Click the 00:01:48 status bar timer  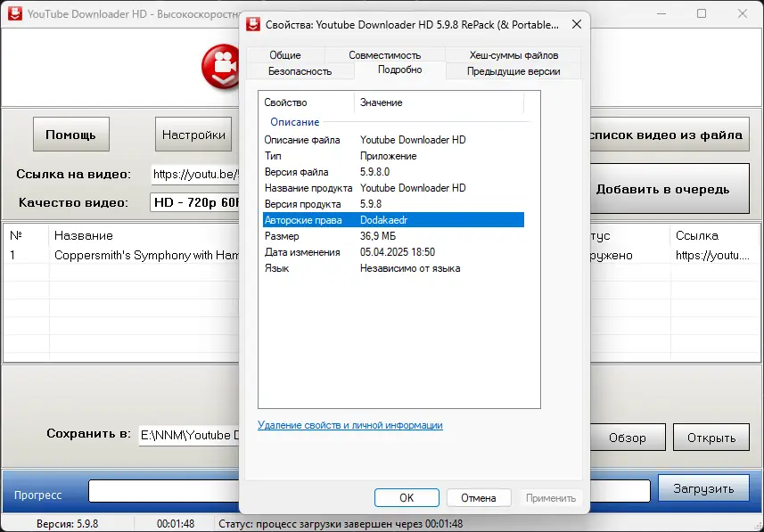(x=176, y=524)
